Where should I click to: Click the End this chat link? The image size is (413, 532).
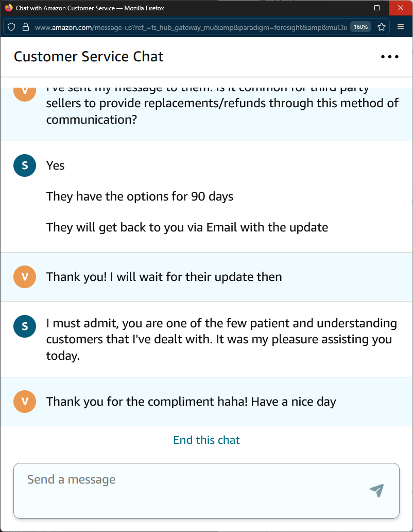pos(206,440)
